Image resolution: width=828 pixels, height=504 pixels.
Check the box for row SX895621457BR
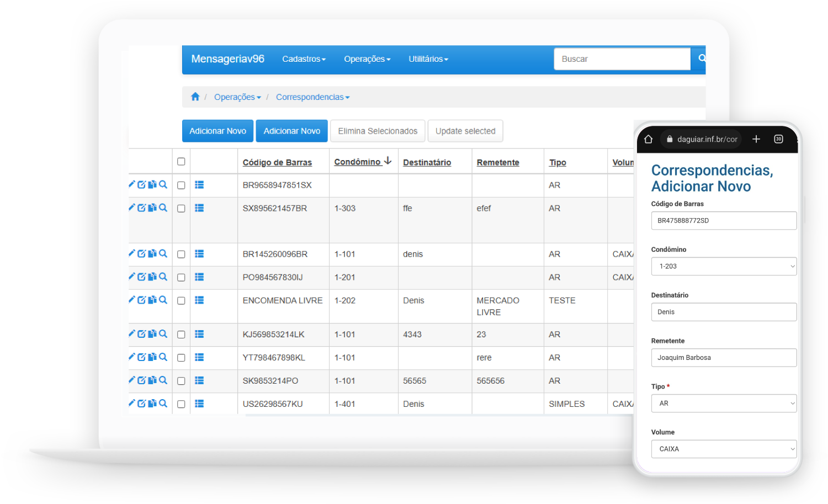[181, 209]
